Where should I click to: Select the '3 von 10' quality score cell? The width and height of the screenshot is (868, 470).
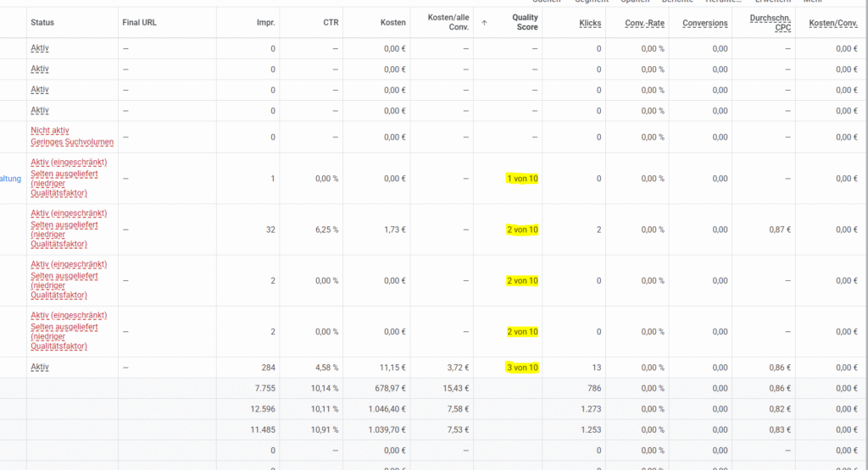click(522, 368)
